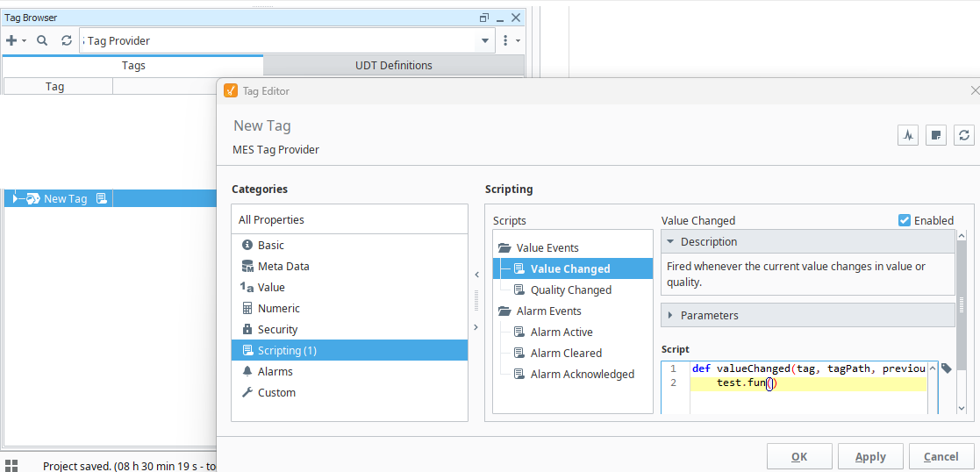Click the Tag Editor refresh icon
980x472 pixels.
(963, 134)
